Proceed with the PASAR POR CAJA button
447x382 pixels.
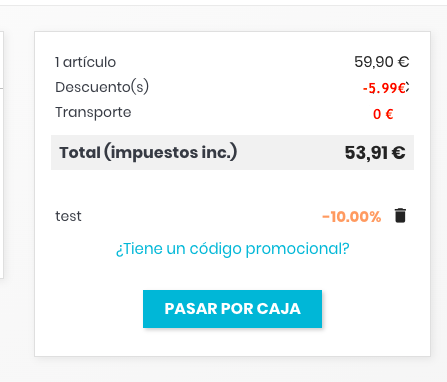232,309
